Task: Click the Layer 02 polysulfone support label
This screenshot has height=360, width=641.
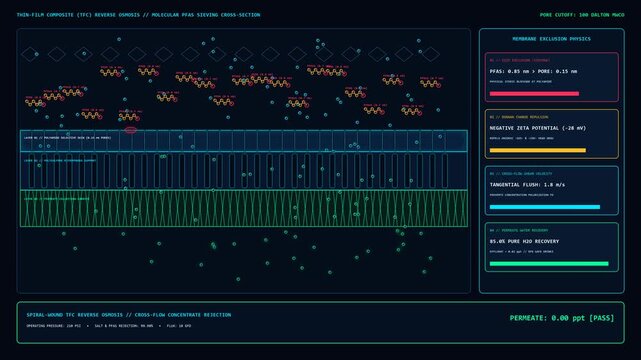Action: (60, 161)
